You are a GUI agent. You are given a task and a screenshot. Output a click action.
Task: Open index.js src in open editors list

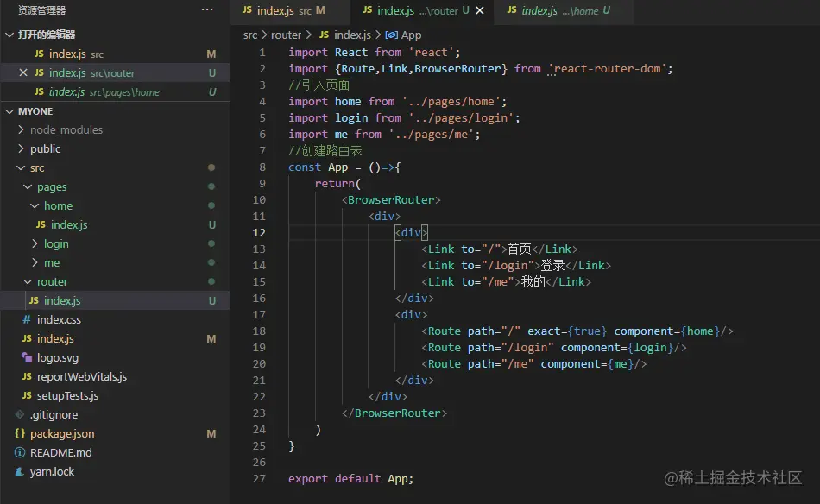[x=115, y=54]
